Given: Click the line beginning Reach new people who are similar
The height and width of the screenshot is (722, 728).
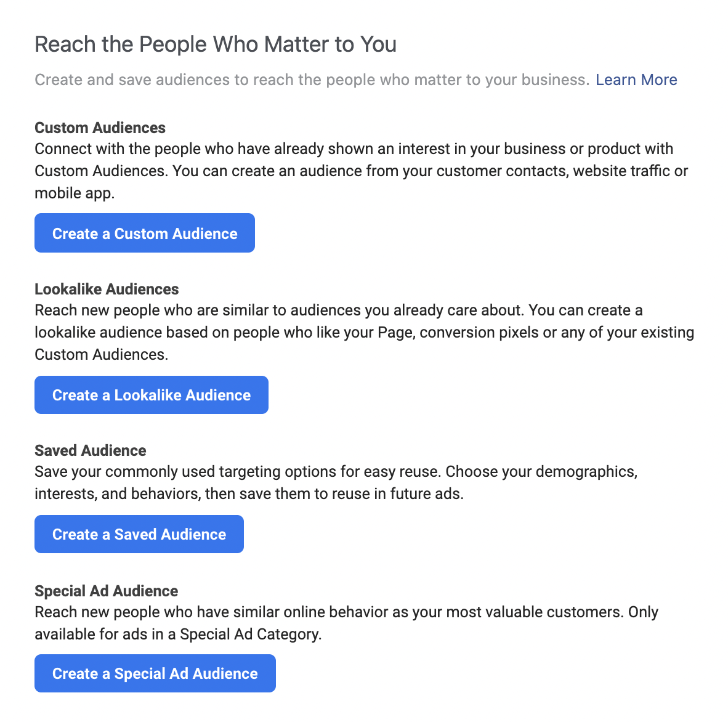Looking at the screenshot, I should [x=339, y=310].
